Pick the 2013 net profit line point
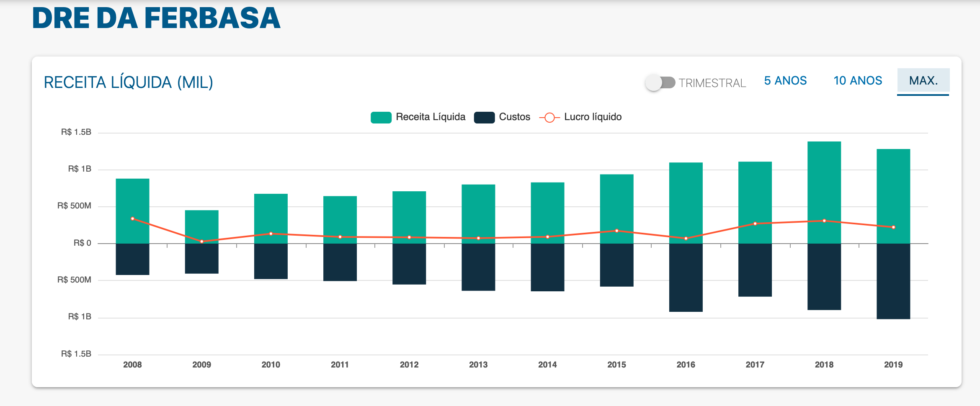The width and height of the screenshot is (980, 406). click(478, 238)
